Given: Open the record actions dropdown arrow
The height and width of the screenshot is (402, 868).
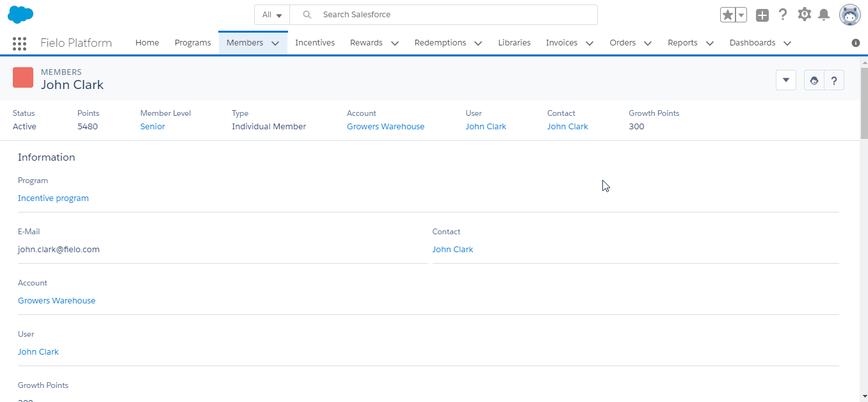Looking at the screenshot, I should point(785,80).
